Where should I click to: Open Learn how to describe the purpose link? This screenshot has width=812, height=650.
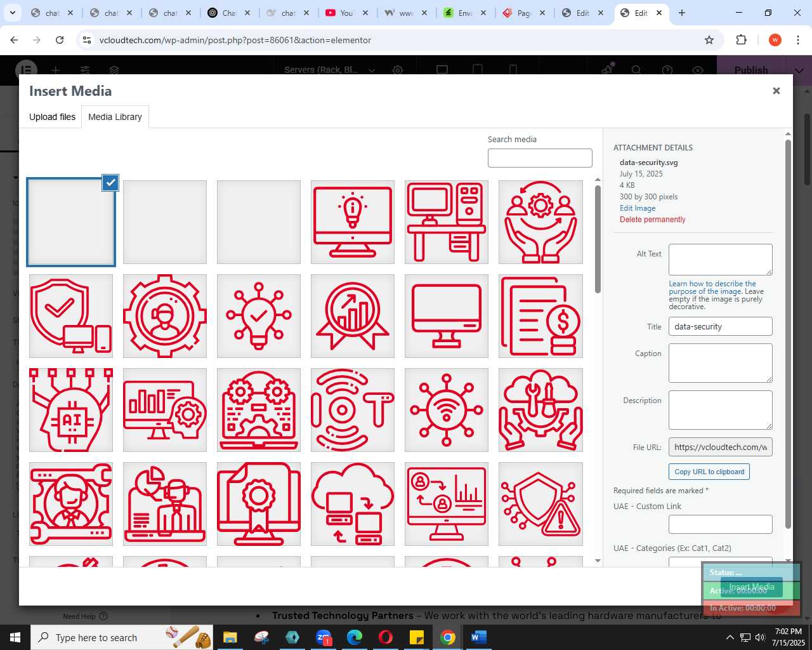tap(712, 288)
